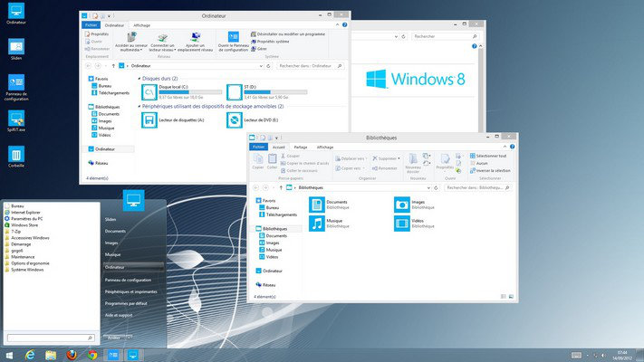The width and height of the screenshot is (644, 362).
Task: Expand Supprimer dropdown arrow
Action: tap(399, 158)
